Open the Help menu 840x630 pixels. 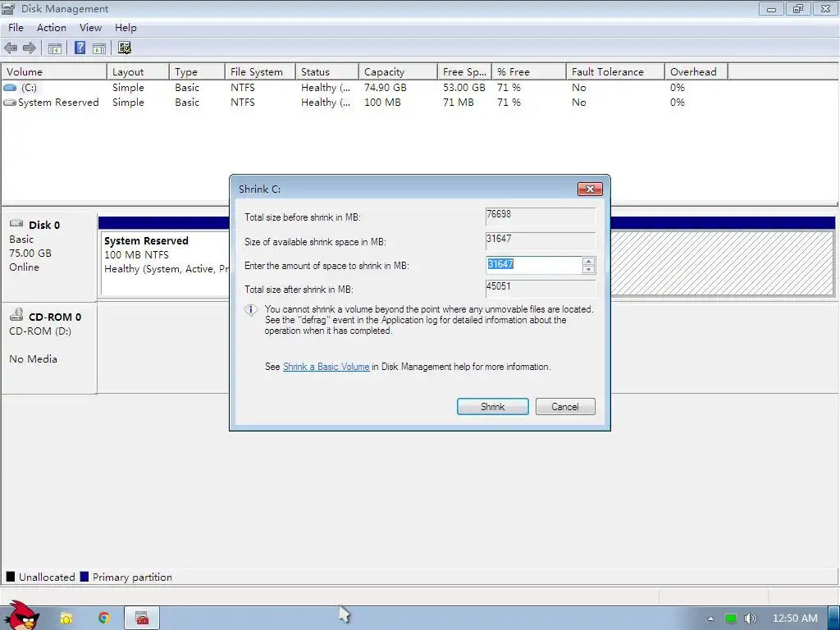(x=126, y=28)
